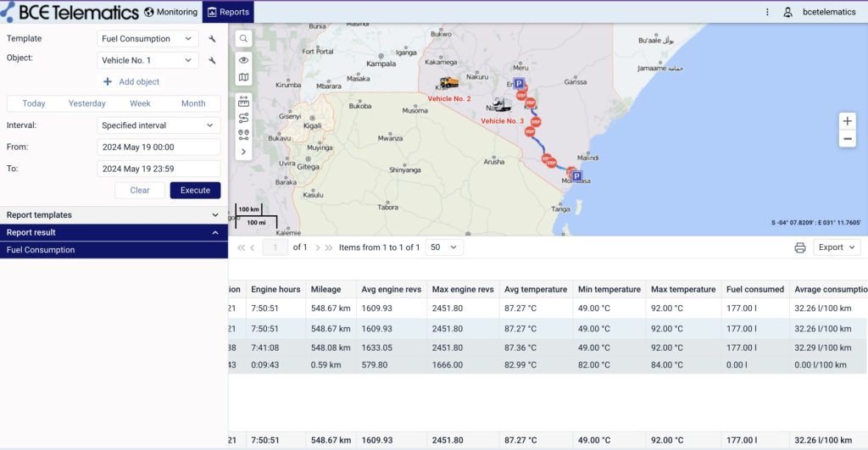Print the report using printer icon

pyautogui.click(x=799, y=247)
